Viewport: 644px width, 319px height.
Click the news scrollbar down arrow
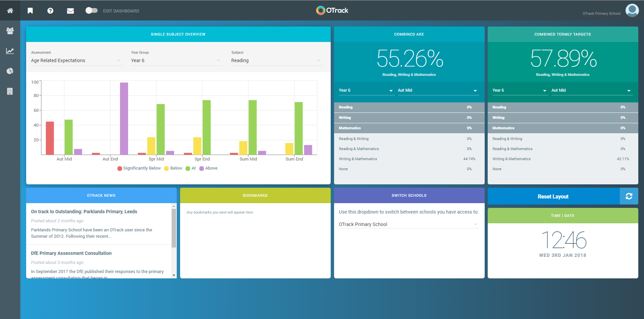(174, 275)
